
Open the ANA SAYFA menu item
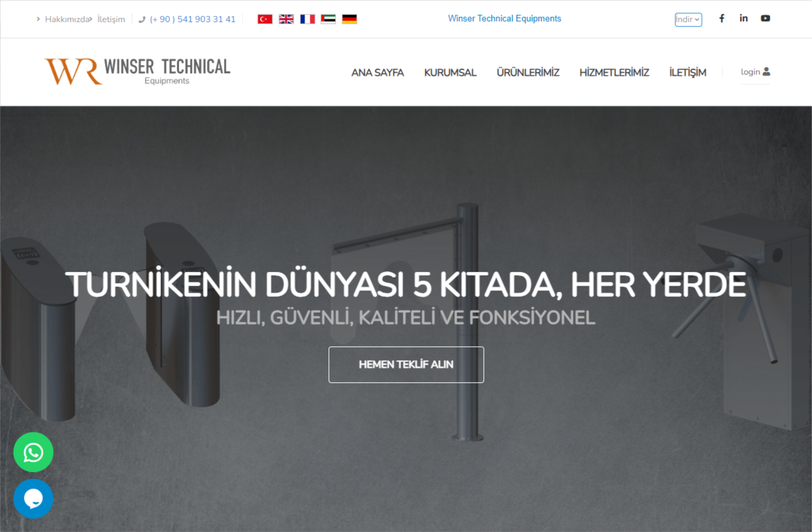point(377,72)
